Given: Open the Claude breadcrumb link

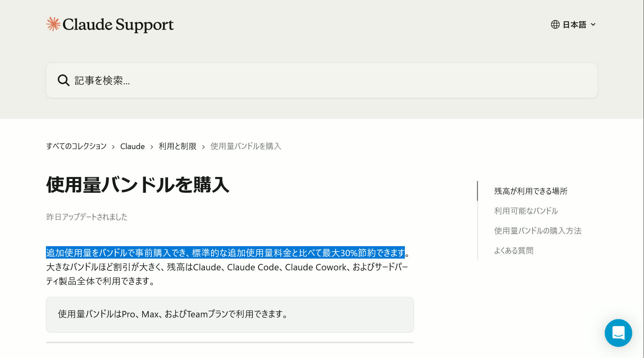Looking at the screenshot, I should [132, 146].
